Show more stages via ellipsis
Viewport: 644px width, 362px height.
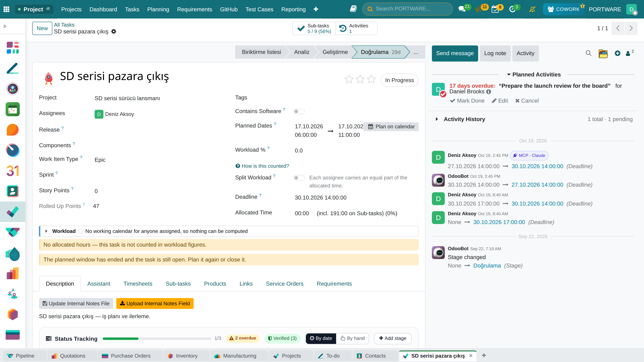coord(416,52)
